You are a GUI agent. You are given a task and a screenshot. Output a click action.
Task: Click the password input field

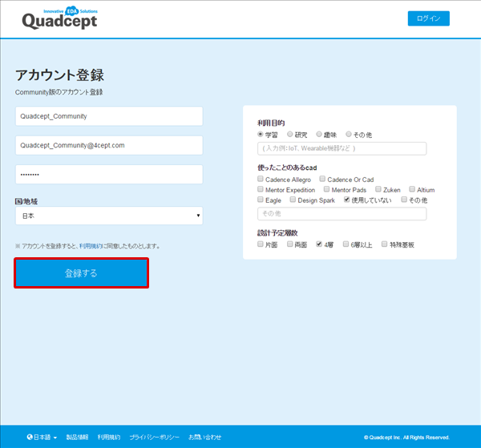[x=109, y=175]
